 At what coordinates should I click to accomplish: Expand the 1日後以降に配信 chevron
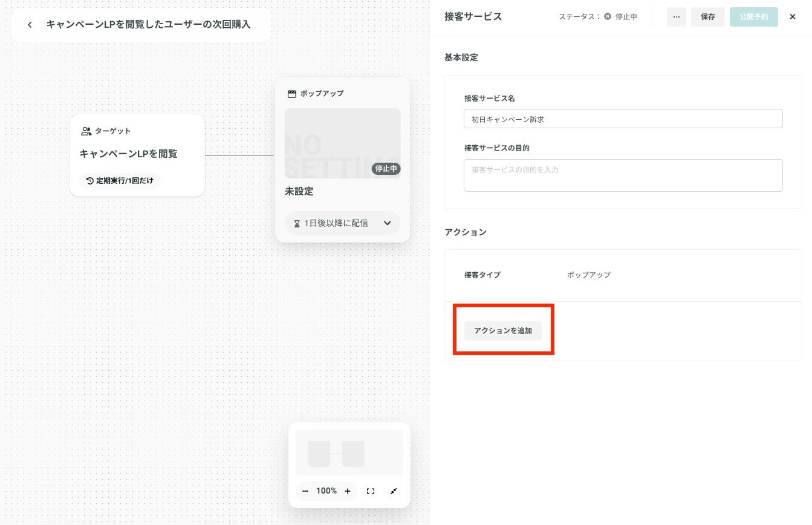(388, 223)
